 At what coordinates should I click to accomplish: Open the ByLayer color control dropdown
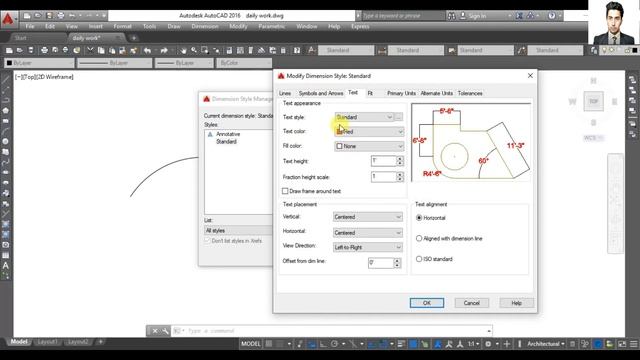tap(40, 63)
